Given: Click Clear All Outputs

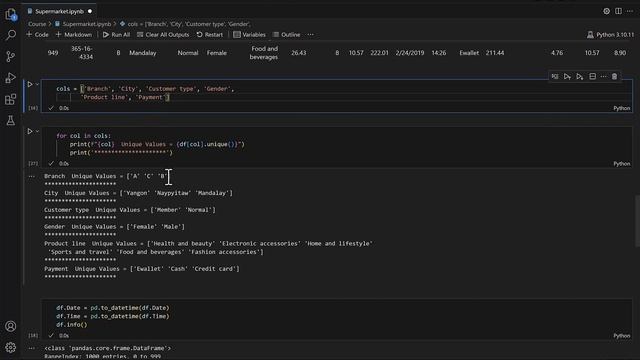Looking at the screenshot, I should point(163,35).
